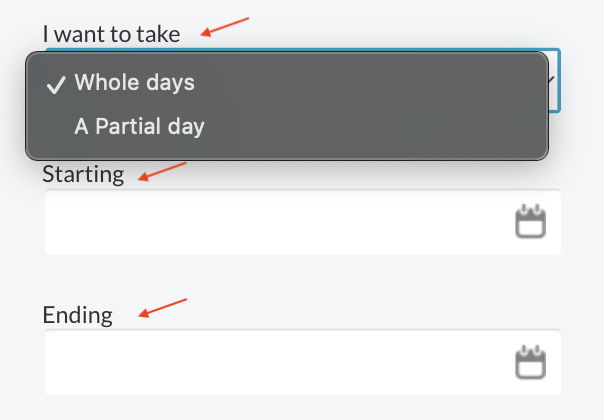Click the checkmark beside Whole days

point(56,84)
